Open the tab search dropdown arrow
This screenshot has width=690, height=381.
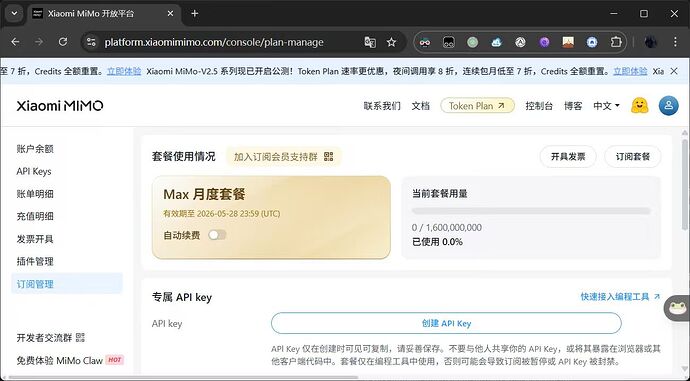(14, 13)
